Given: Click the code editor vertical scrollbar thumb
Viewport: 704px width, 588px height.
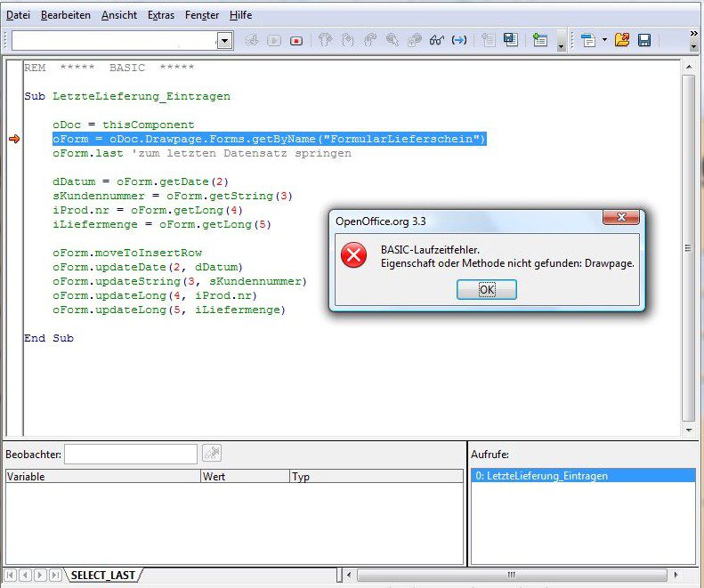Looking at the screenshot, I should pyautogui.click(x=688, y=248).
